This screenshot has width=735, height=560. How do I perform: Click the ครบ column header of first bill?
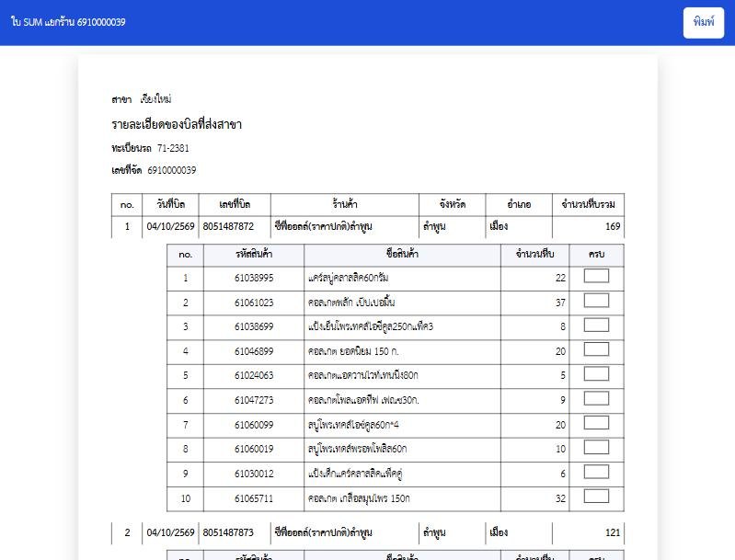pos(596,254)
